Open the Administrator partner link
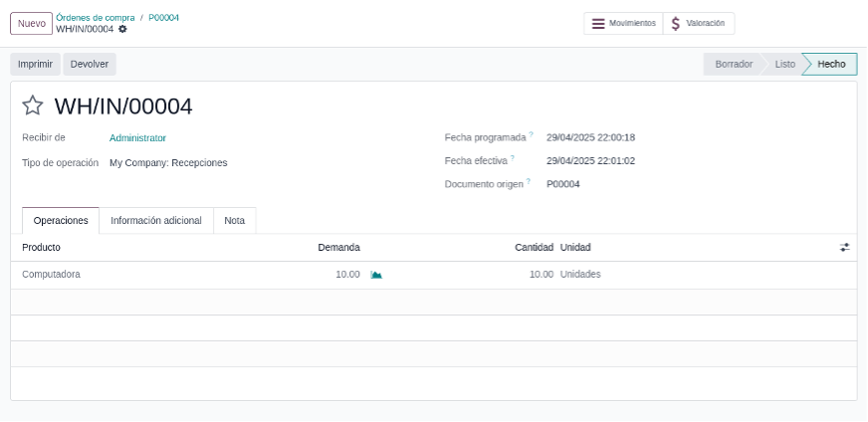 137,138
